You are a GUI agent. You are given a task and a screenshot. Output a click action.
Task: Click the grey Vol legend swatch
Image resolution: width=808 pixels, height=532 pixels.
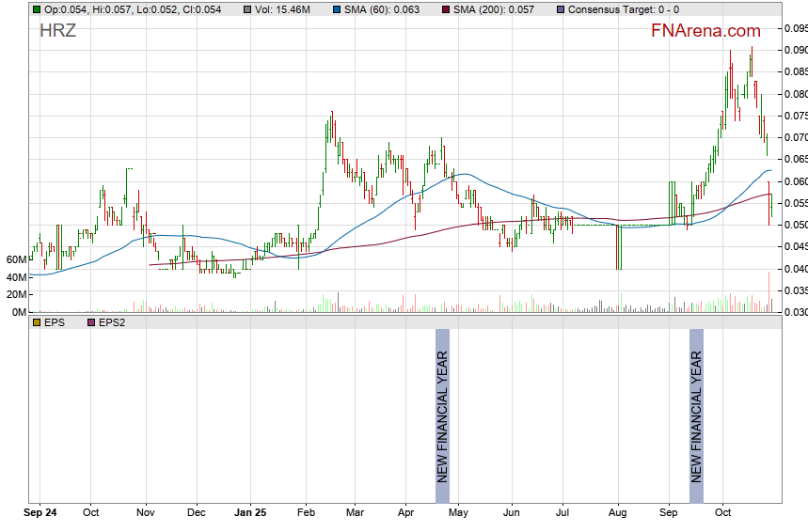246,8
